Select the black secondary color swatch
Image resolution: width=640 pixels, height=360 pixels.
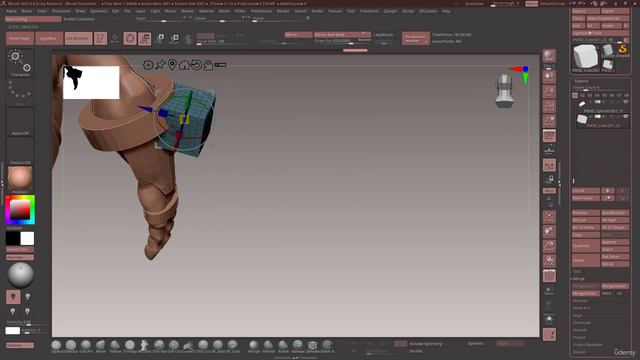pyautogui.click(x=13, y=238)
